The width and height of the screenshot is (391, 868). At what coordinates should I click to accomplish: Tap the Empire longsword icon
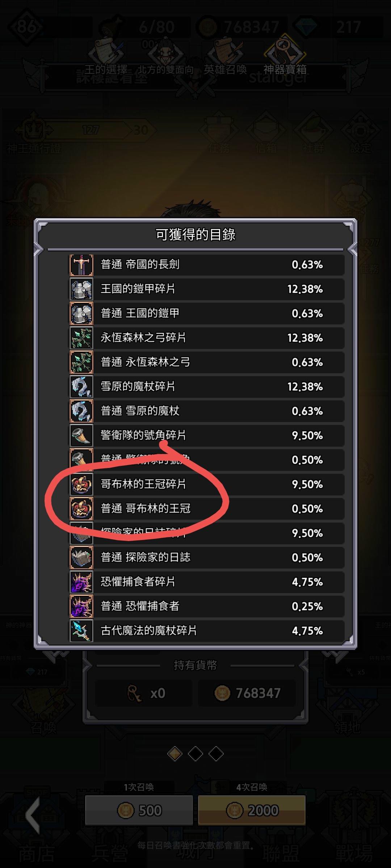[x=81, y=265]
